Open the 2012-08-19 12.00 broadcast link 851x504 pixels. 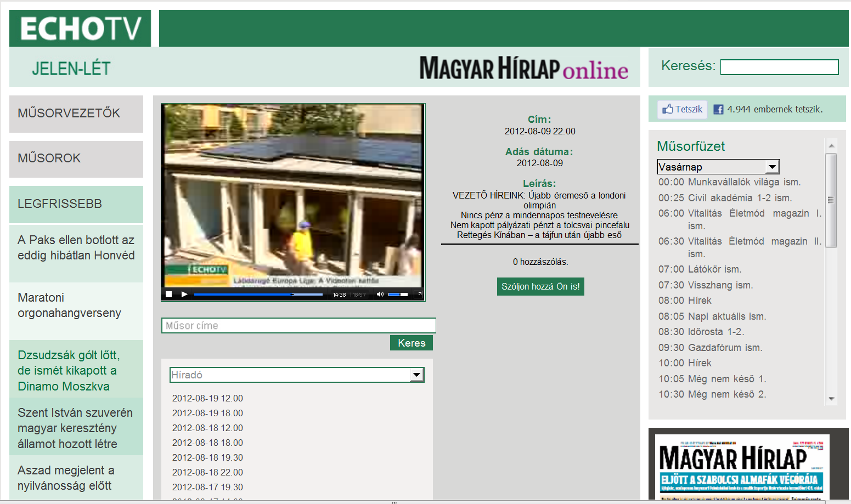click(x=207, y=398)
